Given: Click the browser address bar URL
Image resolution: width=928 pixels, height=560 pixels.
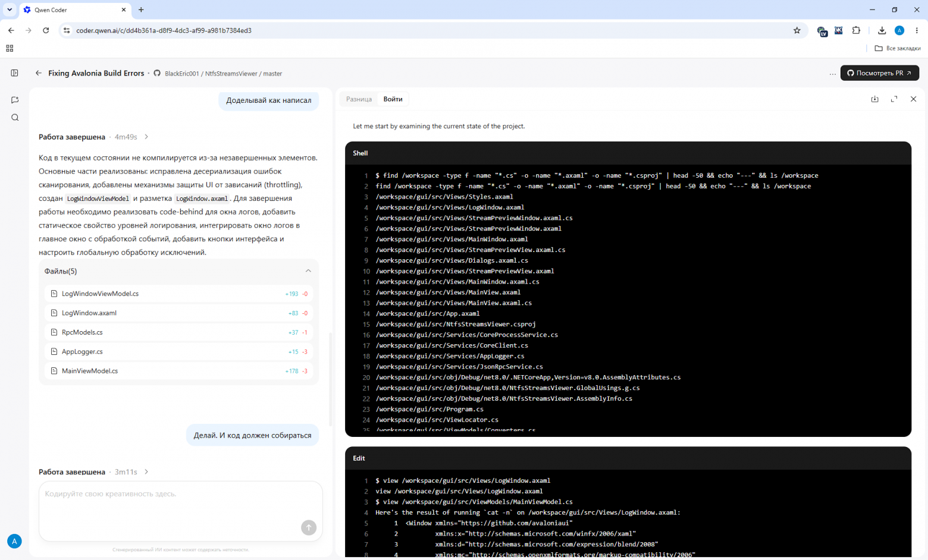Looking at the screenshot, I should pyautogui.click(x=164, y=30).
